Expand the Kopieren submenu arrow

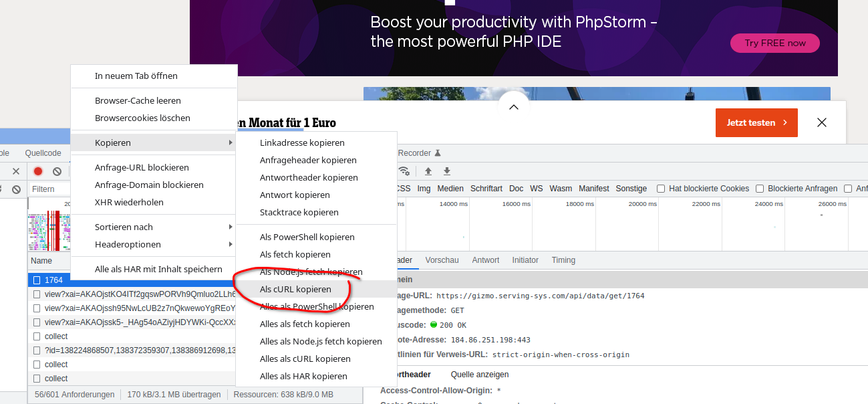(231, 142)
